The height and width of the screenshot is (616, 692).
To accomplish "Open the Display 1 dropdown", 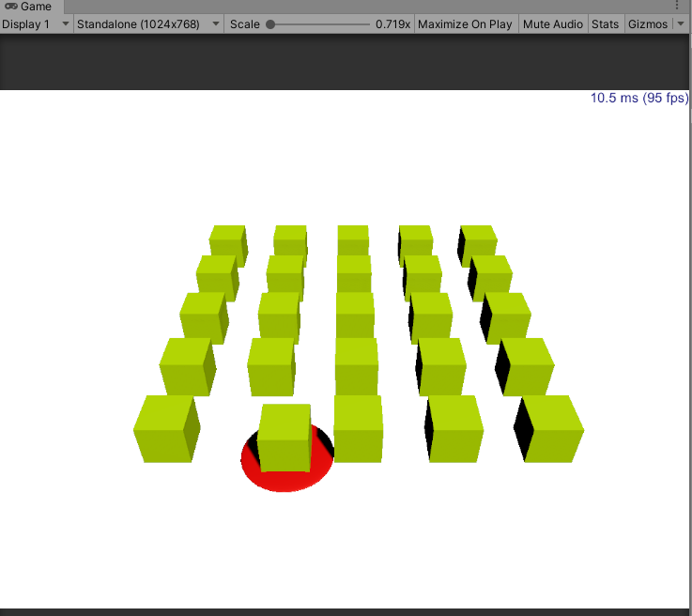I will coord(36,24).
